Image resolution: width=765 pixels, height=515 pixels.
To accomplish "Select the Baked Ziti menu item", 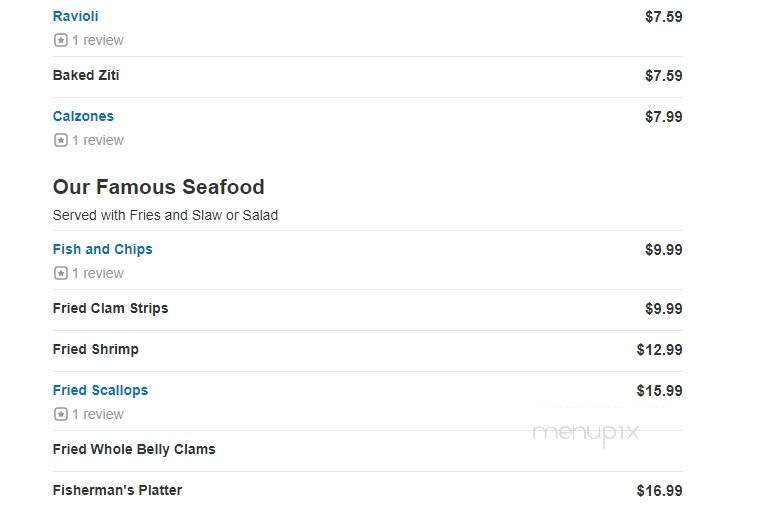I will click(x=86, y=76).
